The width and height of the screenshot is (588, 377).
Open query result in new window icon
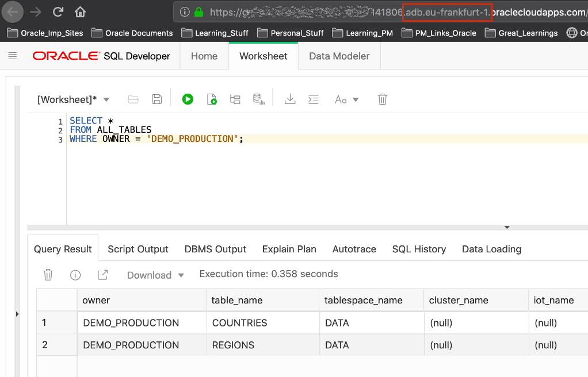[x=102, y=275]
